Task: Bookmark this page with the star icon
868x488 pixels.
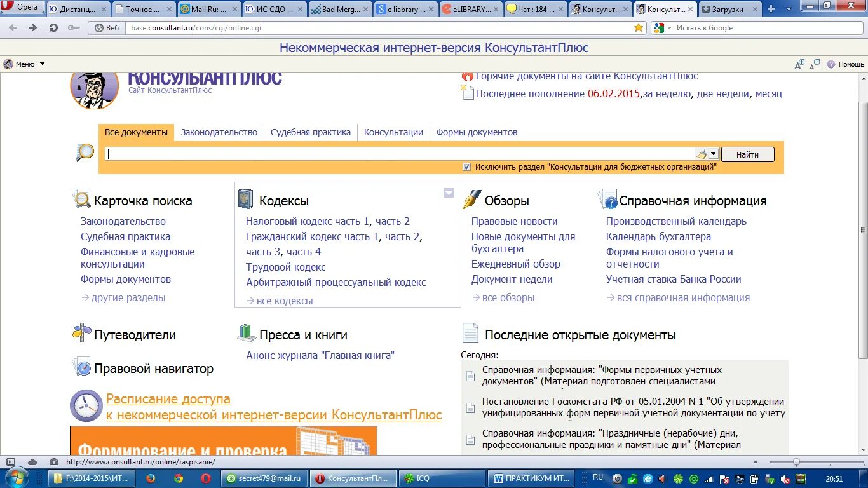Action: click(639, 28)
